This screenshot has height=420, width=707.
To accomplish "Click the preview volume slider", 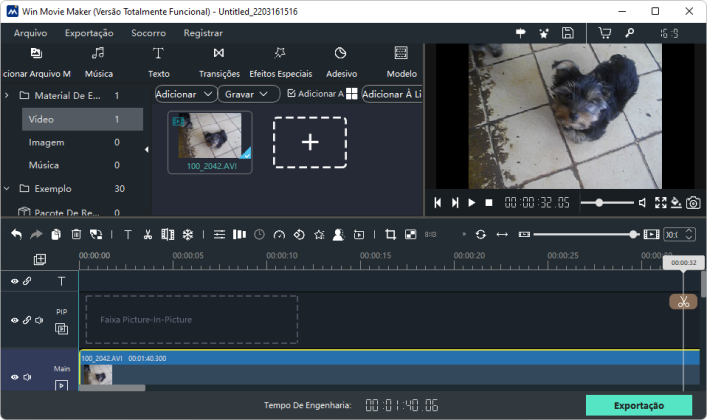I will (x=607, y=203).
